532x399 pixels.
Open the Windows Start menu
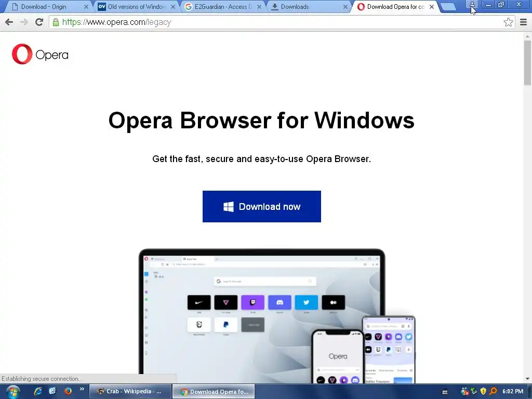(x=13, y=392)
